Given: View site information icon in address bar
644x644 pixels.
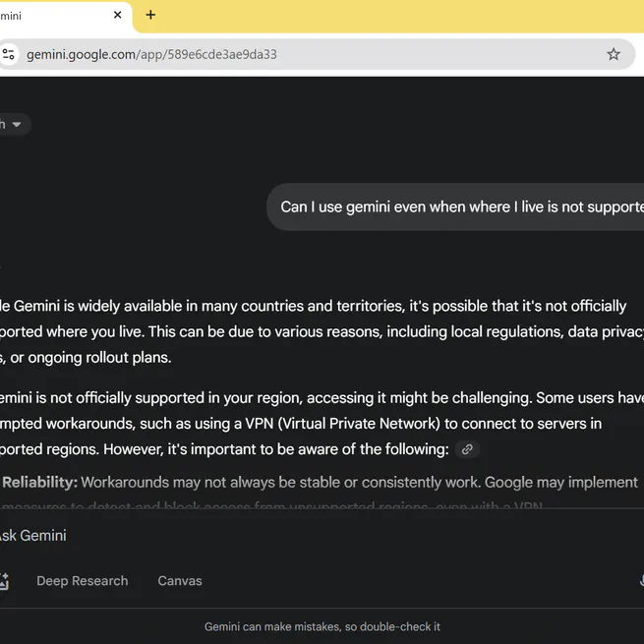Looking at the screenshot, I should (8, 54).
